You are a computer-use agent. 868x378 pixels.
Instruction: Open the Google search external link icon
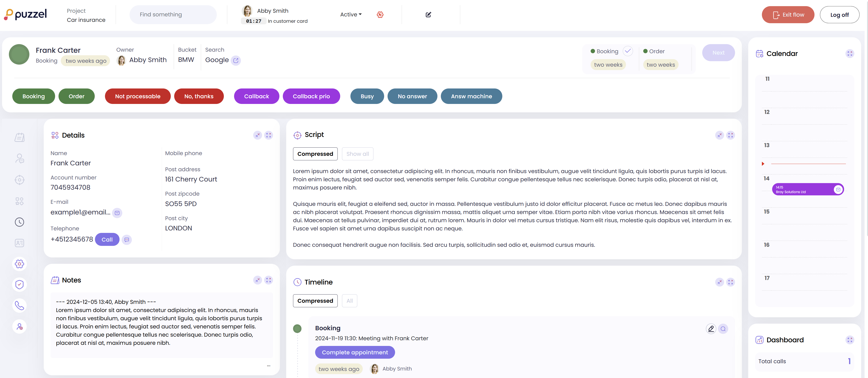[236, 60]
